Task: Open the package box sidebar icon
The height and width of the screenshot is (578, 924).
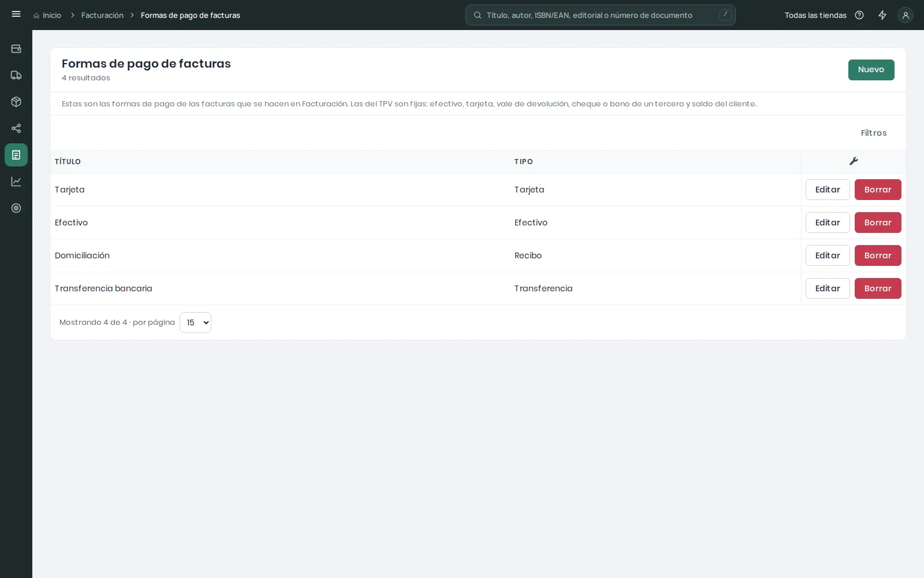Action: [16, 102]
